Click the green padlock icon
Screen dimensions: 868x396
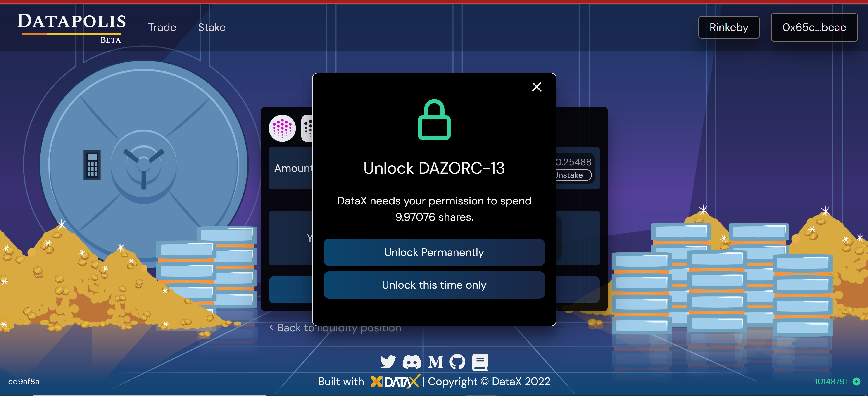click(434, 119)
